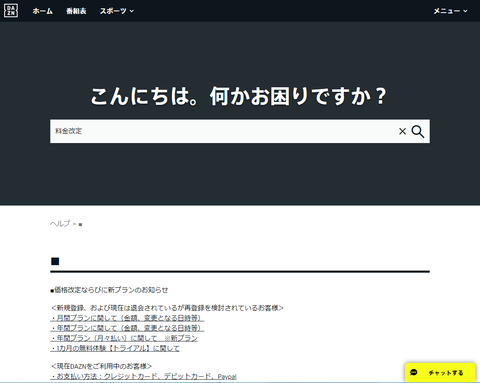The width and height of the screenshot is (480, 383).
Task: Open the 番組表 navigation item
Action: click(76, 11)
